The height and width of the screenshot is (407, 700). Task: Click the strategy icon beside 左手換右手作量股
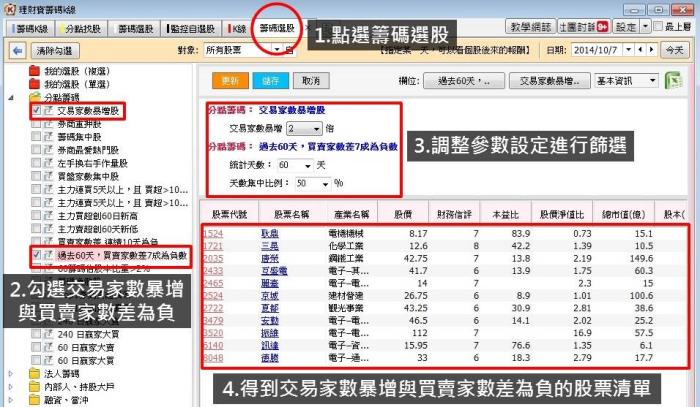point(49,163)
